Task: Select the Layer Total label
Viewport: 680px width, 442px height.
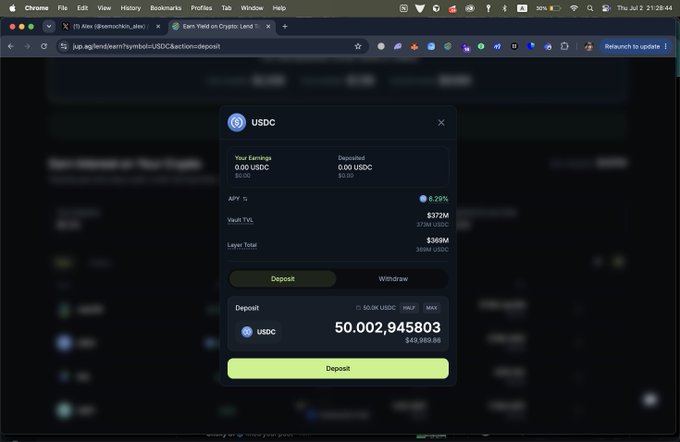Action: click(242, 245)
